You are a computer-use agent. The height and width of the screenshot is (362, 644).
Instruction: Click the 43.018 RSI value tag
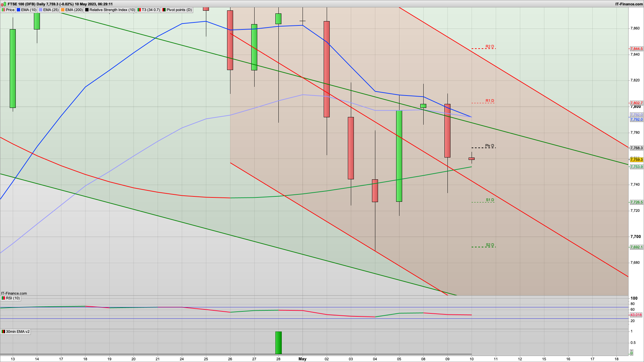[636, 315]
